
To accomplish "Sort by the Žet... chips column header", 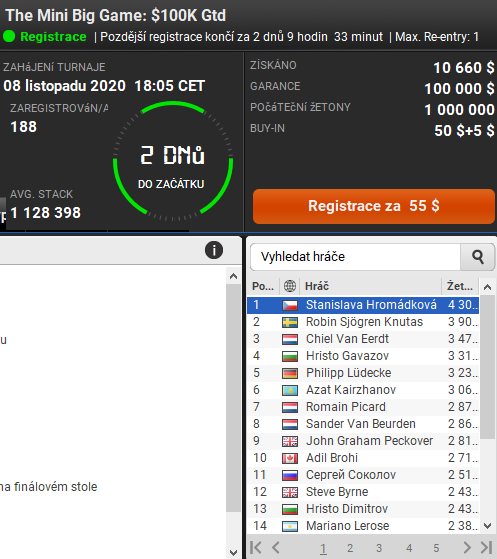I will pyautogui.click(x=460, y=286).
